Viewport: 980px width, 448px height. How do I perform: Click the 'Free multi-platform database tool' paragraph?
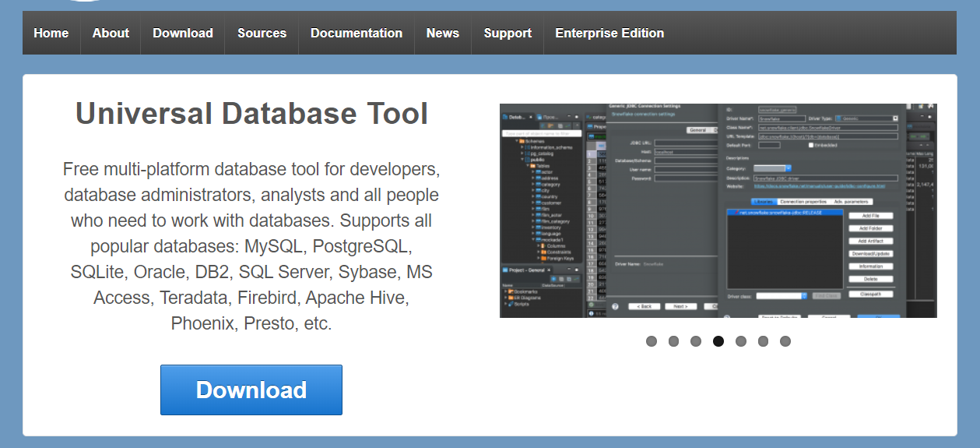click(251, 246)
